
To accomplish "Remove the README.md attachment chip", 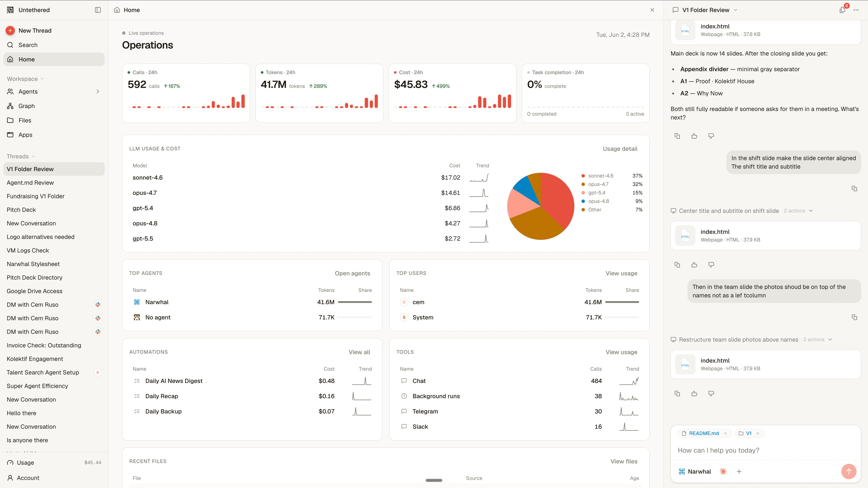I will pos(725,434).
